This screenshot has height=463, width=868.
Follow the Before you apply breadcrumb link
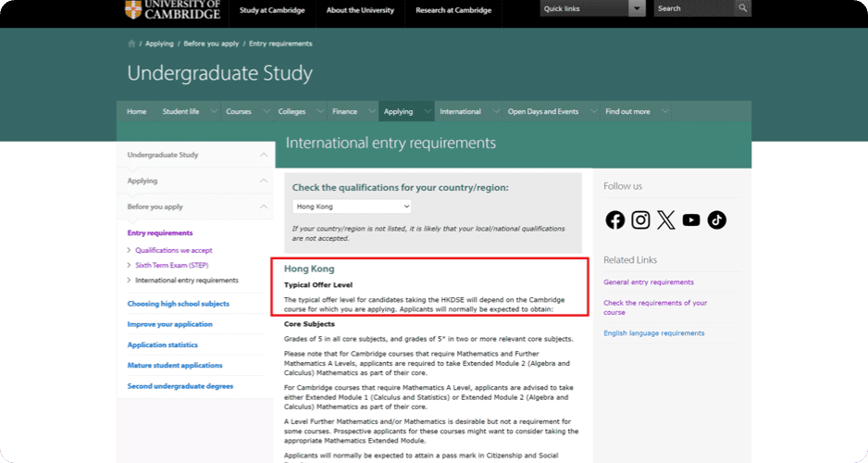[212, 44]
